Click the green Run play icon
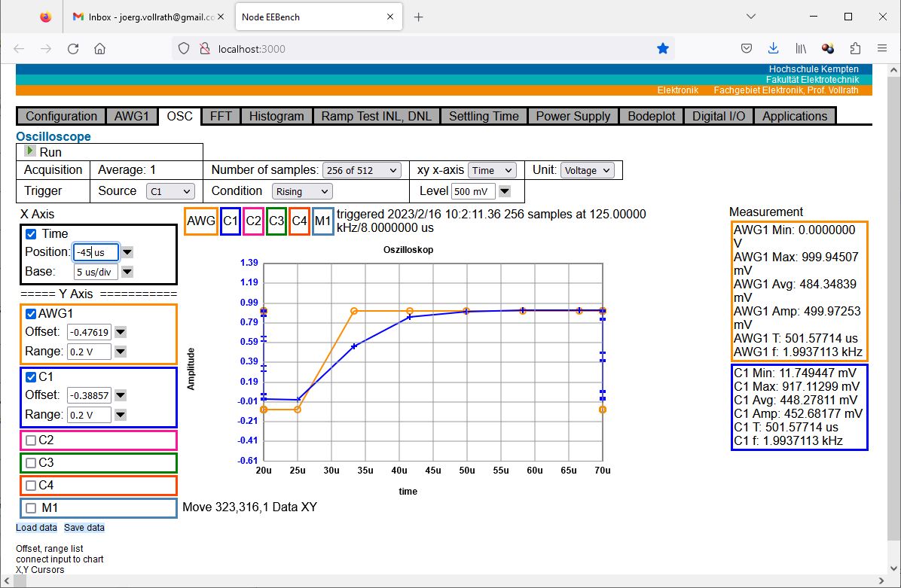The height and width of the screenshot is (588, 901). click(30, 151)
